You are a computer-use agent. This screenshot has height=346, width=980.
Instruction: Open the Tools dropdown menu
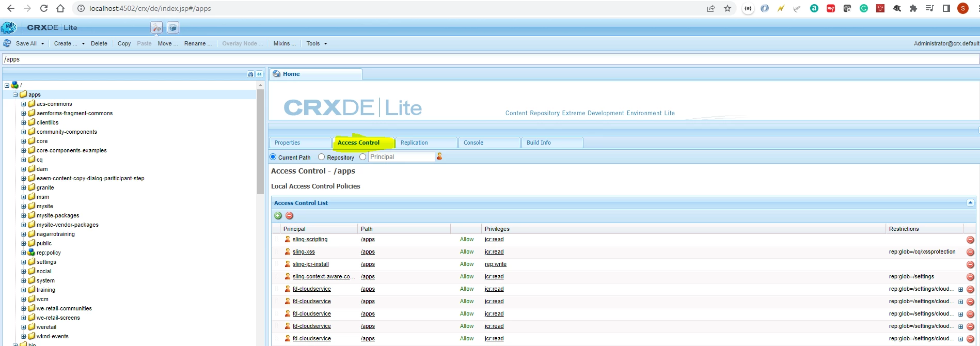(x=317, y=43)
